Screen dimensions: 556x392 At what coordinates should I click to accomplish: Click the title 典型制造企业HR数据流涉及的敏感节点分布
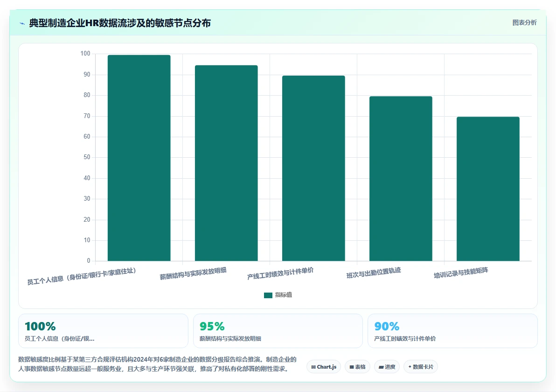click(x=120, y=23)
